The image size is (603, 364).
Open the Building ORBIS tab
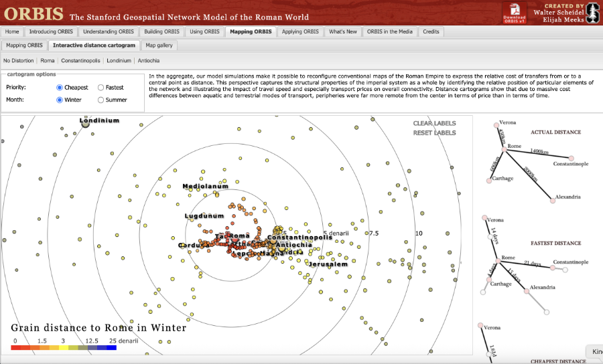pyautogui.click(x=161, y=31)
